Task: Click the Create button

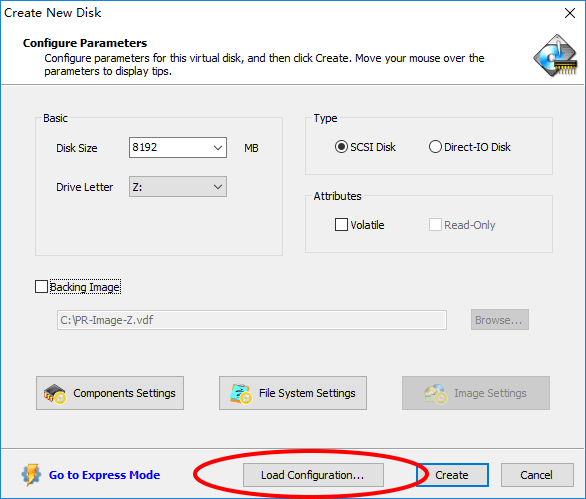Action: 452,475
